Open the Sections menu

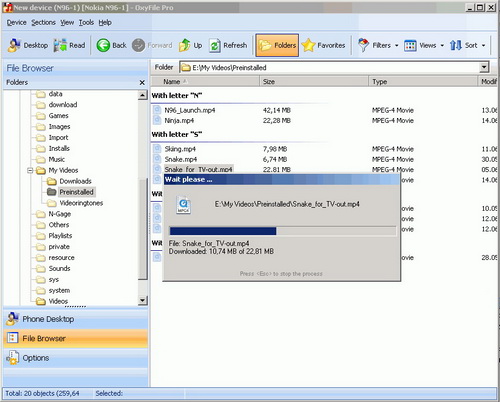coord(43,22)
